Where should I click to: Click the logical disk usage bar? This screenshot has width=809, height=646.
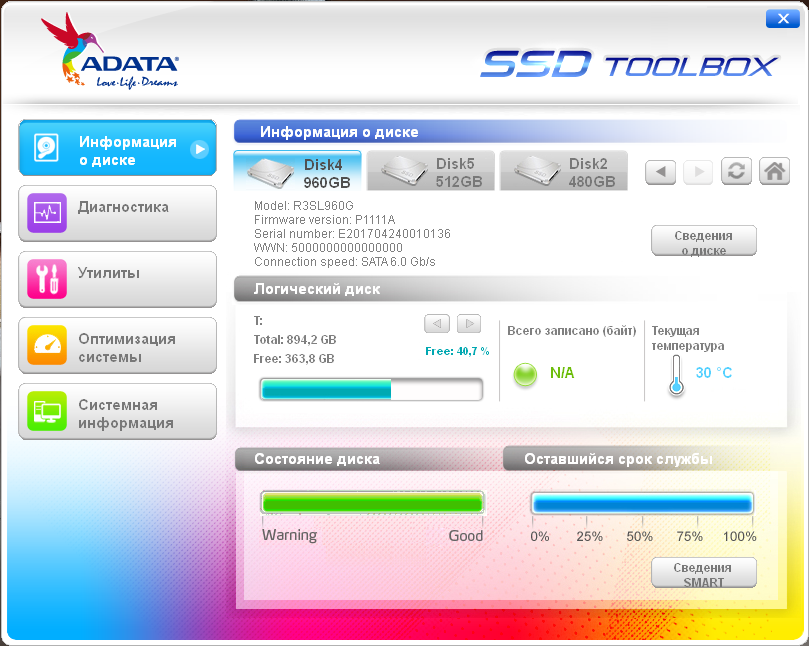(x=371, y=390)
